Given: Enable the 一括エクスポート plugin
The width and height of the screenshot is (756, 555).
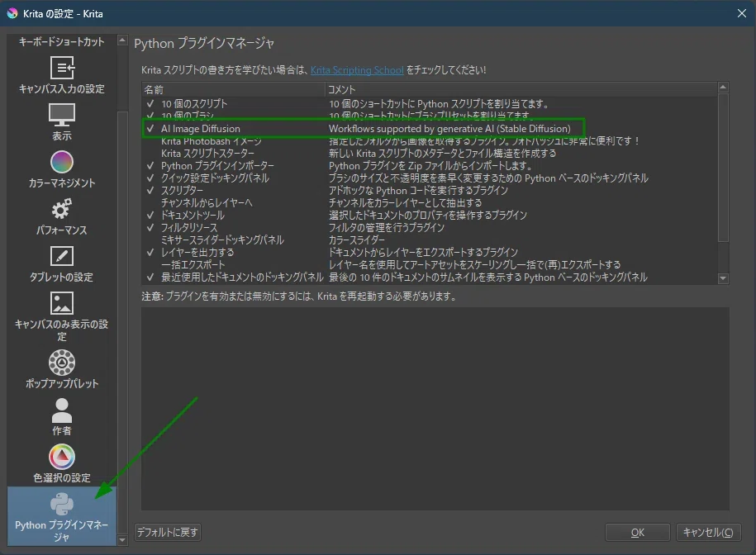Looking at the screenshot, I should tap(150, 265).
